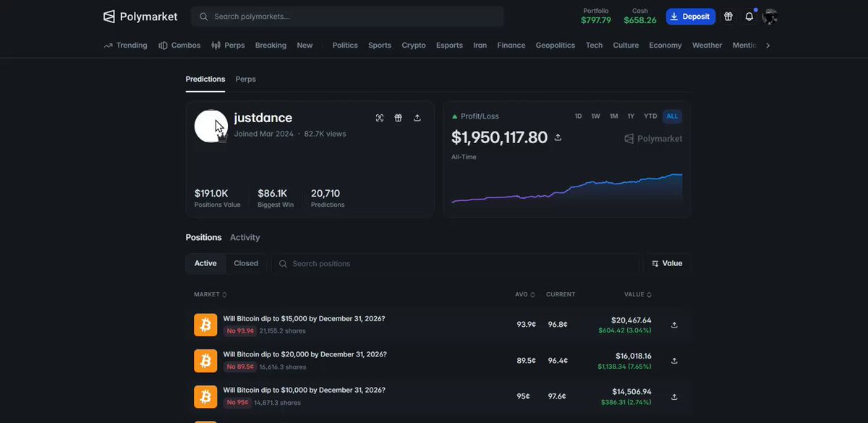Switch to the Positions tab

(203, 237)
